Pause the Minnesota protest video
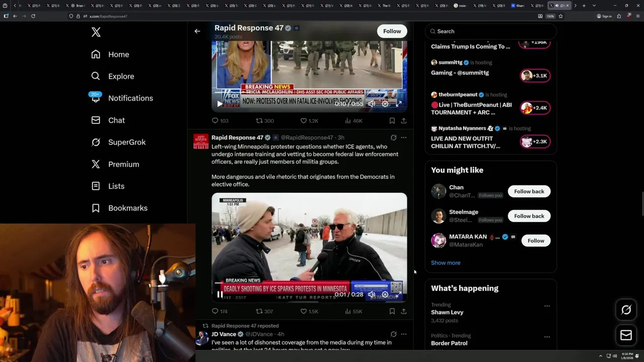Viewport: 644px width, 362px height. click(219, 295)
